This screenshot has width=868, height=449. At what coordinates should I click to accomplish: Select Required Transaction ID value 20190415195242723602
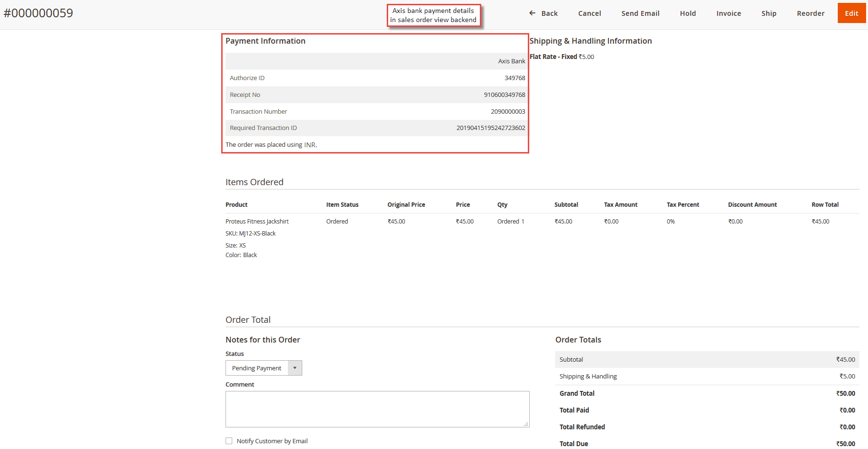490,128
